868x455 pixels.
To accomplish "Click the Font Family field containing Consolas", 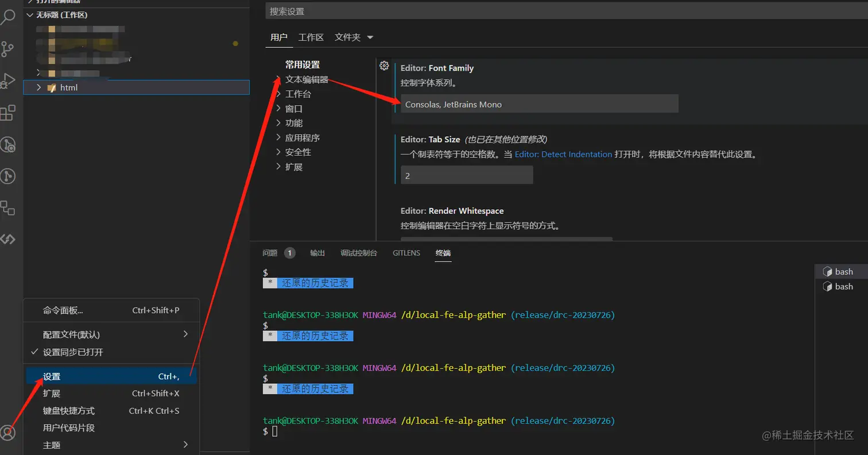I will pyautogui.click(x=540, y=104).
